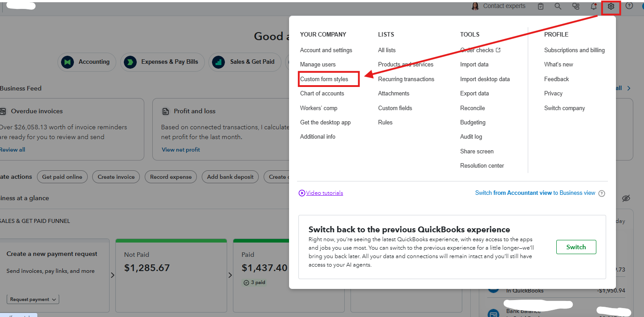The image size is (644, 317).
Task: Open Recurring transactions
Action: click(406, 79)
